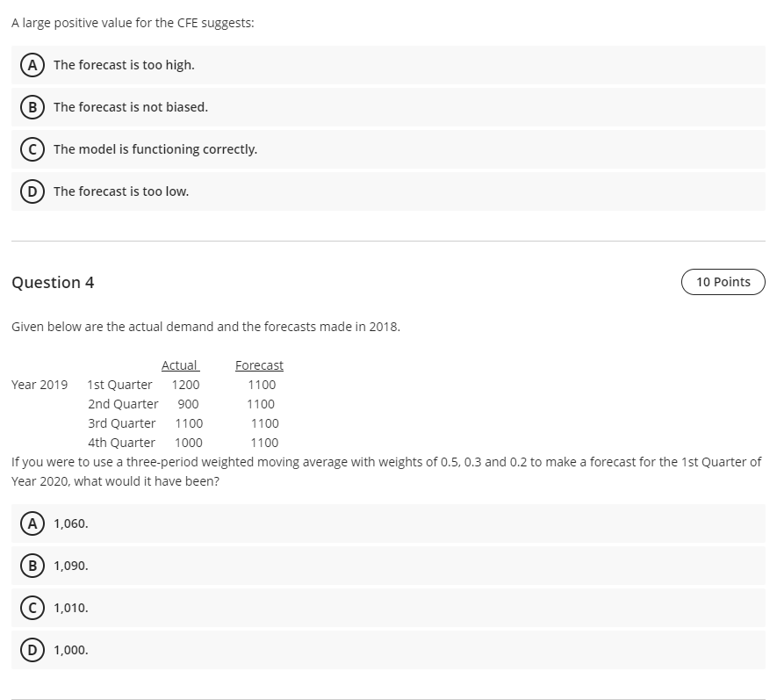
Task: Click the 'Given below are the actual demand' text
Action: tap(205, 327)
